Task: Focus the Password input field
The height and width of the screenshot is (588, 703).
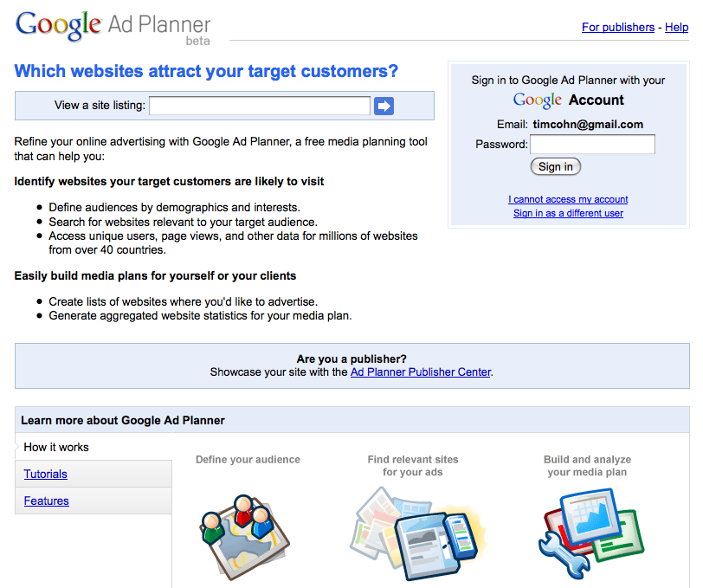Action: click(592, 144)
